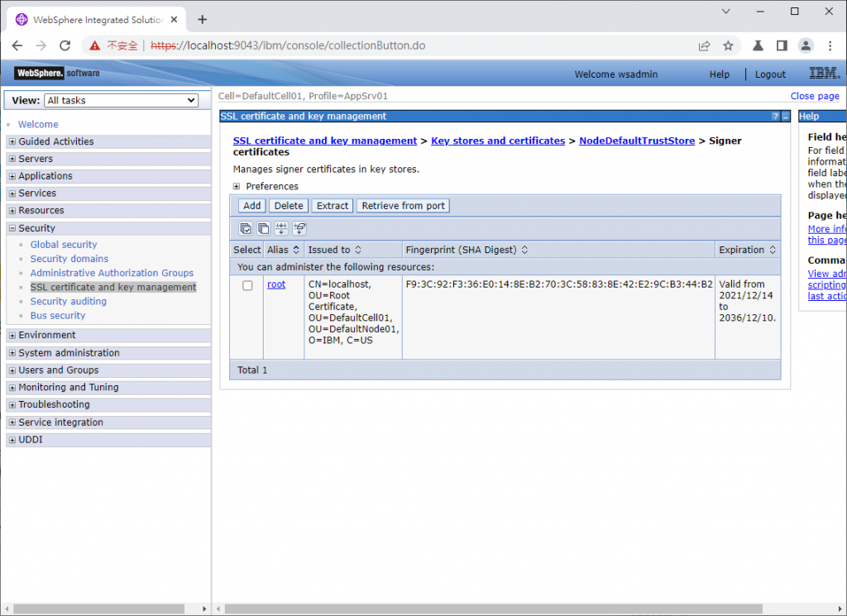Open Security domains page
Viewport: 847px width, 616px height.
pyautogui.click(x=69, y=259)
